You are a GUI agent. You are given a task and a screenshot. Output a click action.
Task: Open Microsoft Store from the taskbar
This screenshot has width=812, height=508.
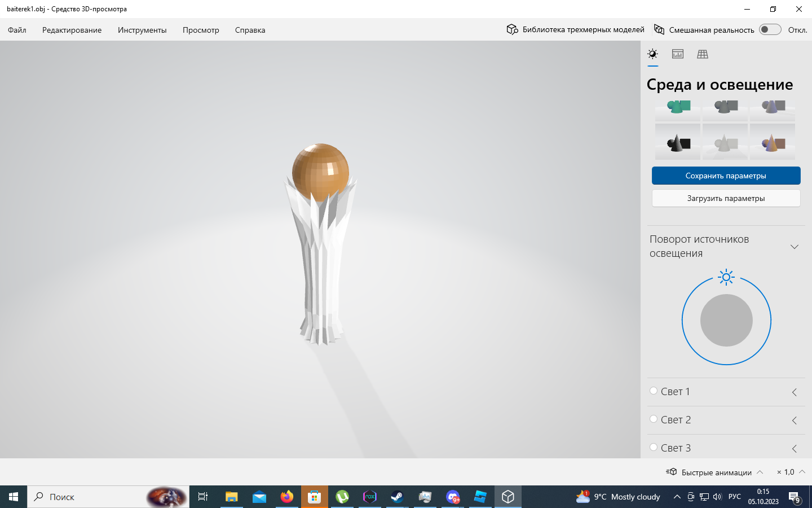[x=314, y=497]
